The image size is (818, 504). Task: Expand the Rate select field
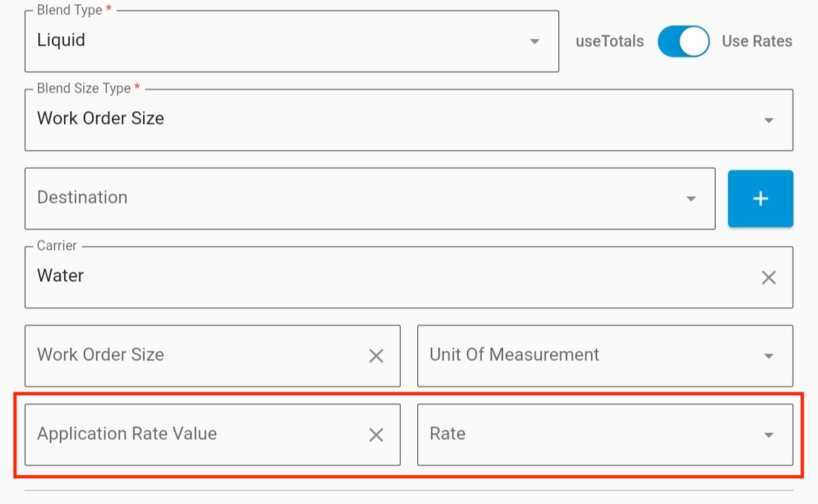(586, 435)
